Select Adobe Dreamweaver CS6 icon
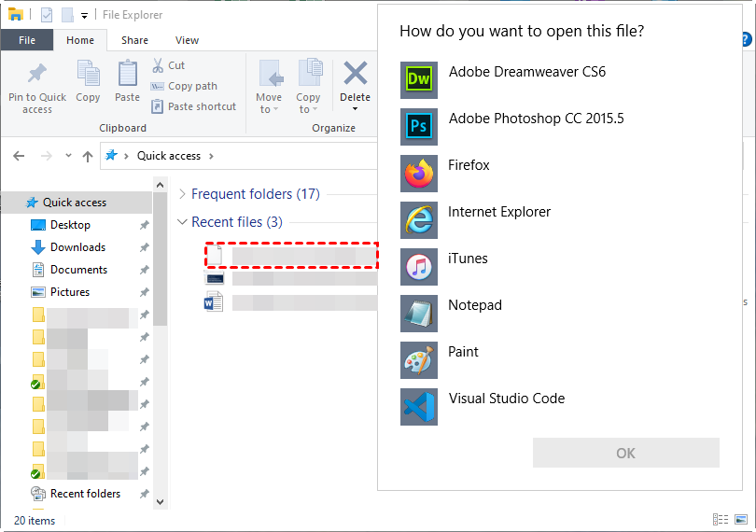 tap(418, 79)
